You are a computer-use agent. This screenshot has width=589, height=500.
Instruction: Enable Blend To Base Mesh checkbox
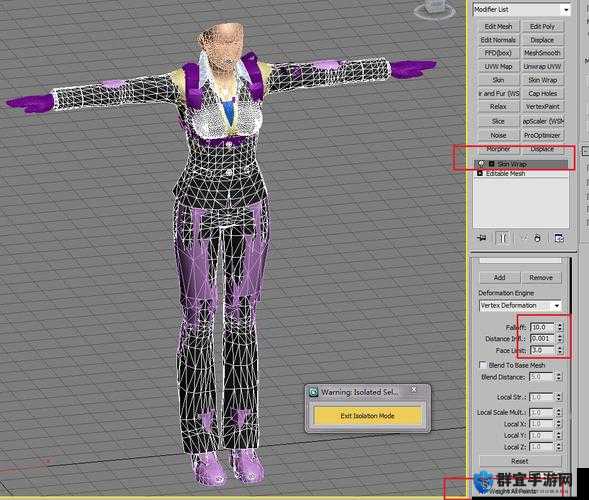tap(483, 365)
